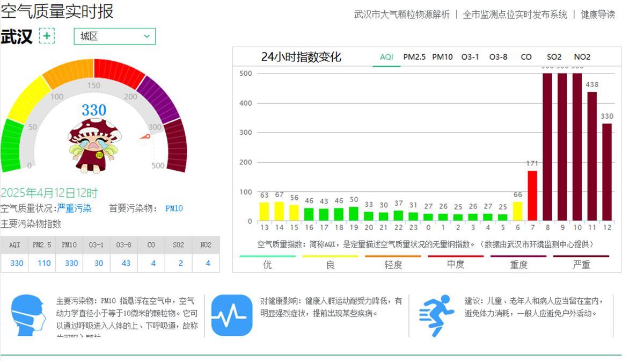644x361 pixels.
Task: Toggle the 优 legend series
Action: pos(267,264)
